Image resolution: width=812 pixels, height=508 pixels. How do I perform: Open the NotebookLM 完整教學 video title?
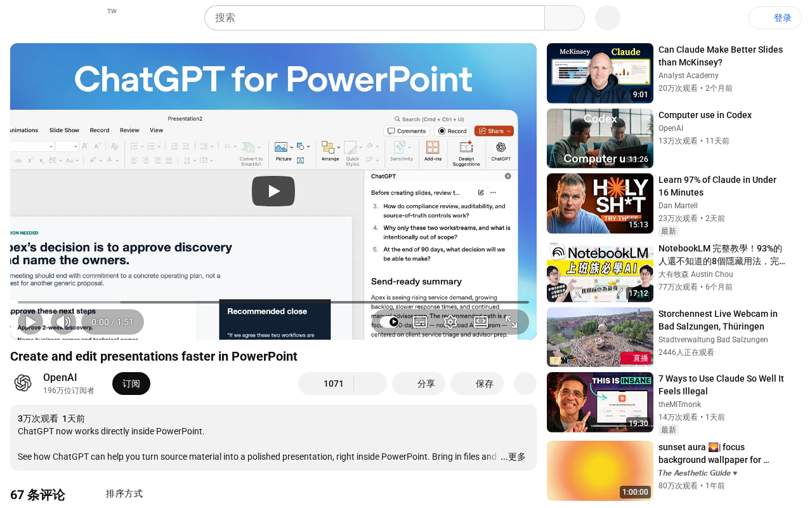(722, 255)
